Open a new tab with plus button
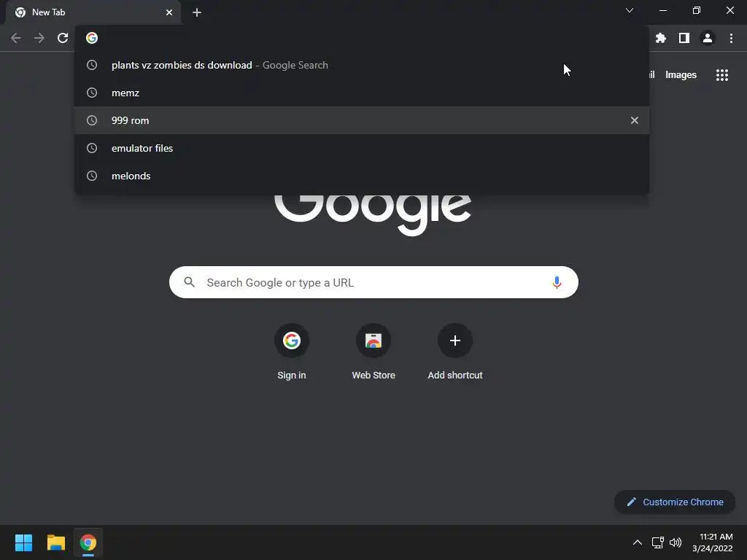 pyautogui.click(x=197, y=12)
